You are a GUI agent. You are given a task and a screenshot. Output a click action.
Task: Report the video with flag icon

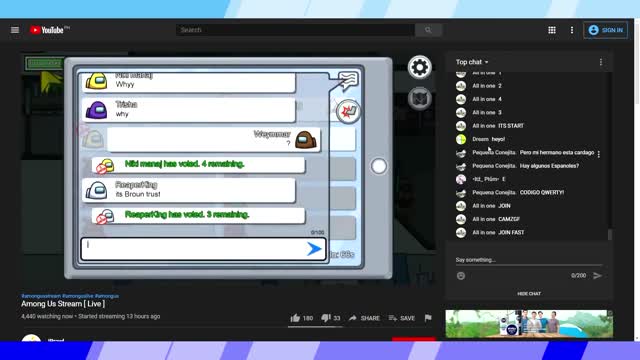click(428, 318)
